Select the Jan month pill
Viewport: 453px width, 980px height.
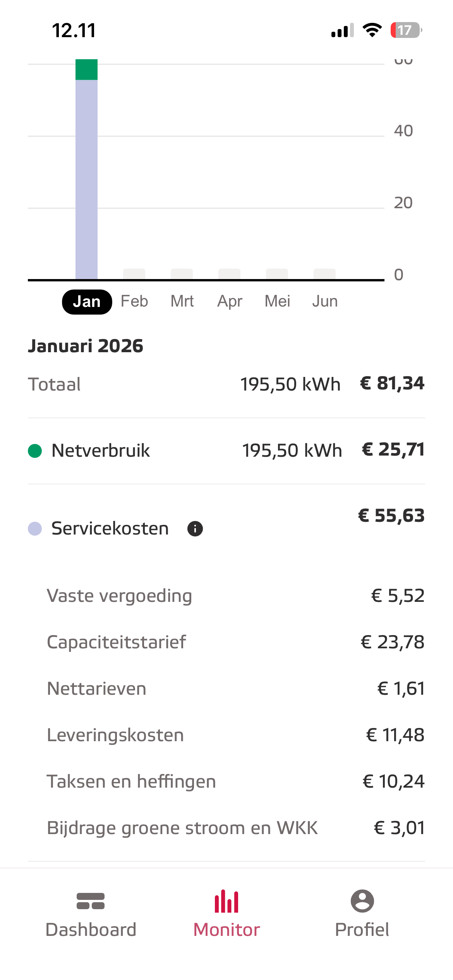(x=87, y=302)
